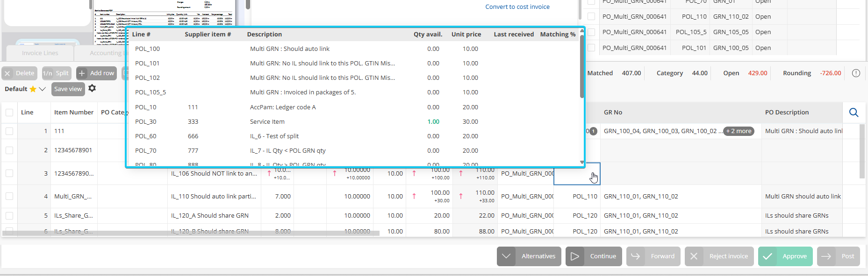Viewport: 868px width, 276px height.
Task: Expand the Default view dropdown chevron
Action: coord(42,89)
